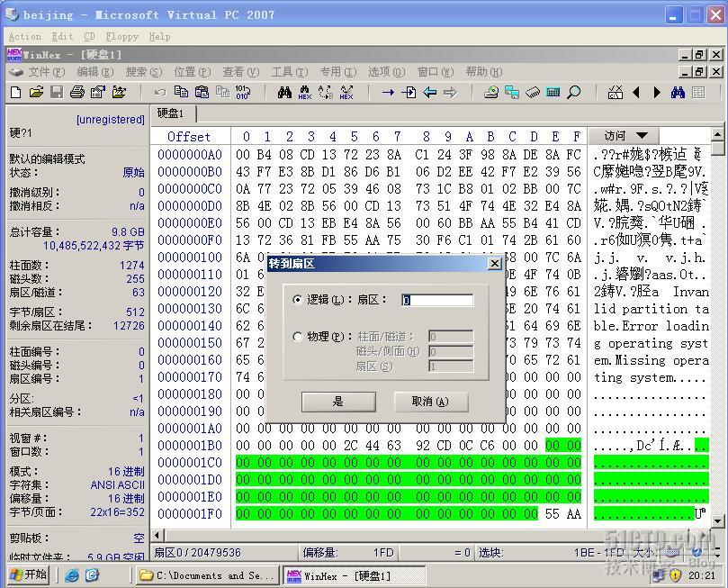
Task: Click the 扇区 logical sector input field
Action: click(x=437, y=300)
